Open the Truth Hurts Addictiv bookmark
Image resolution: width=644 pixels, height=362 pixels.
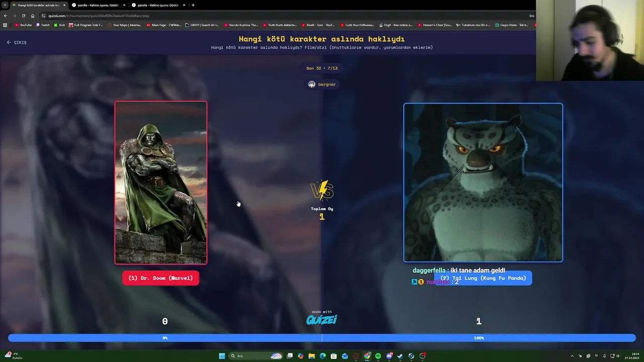click(x=280, y=25)
